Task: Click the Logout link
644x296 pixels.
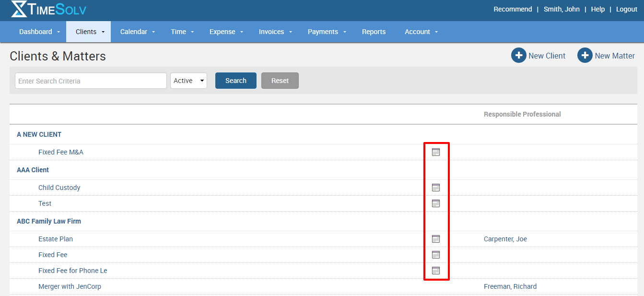Action: pos(626,9)
